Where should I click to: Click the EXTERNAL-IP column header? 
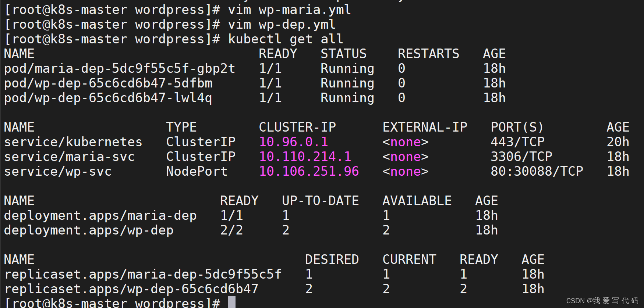pos(425,127)
